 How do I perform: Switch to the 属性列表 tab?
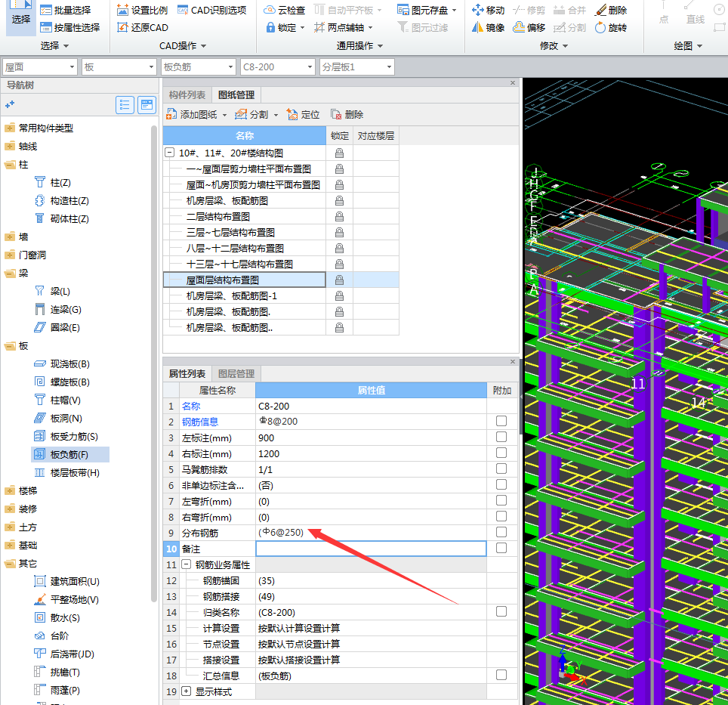click(187, 374)
